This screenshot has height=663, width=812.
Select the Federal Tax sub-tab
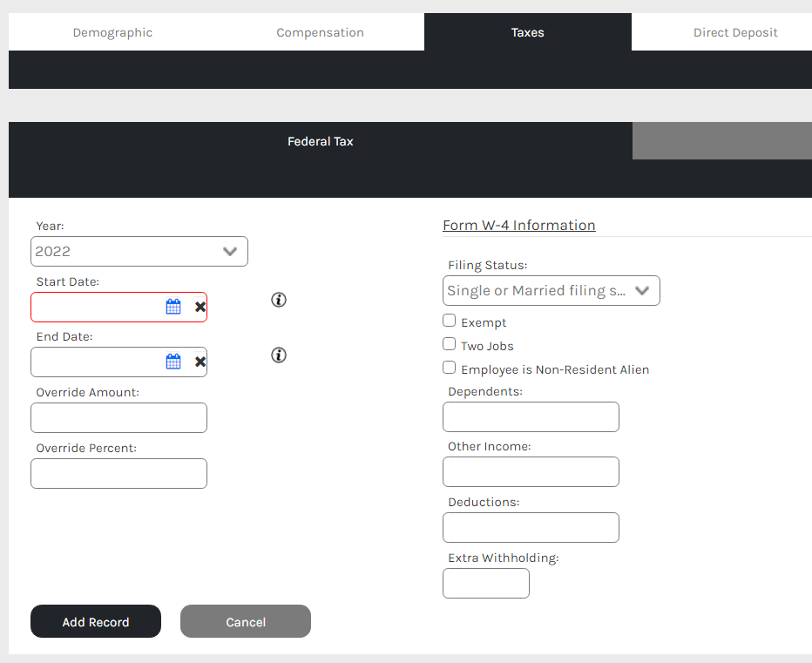[320, 141]
